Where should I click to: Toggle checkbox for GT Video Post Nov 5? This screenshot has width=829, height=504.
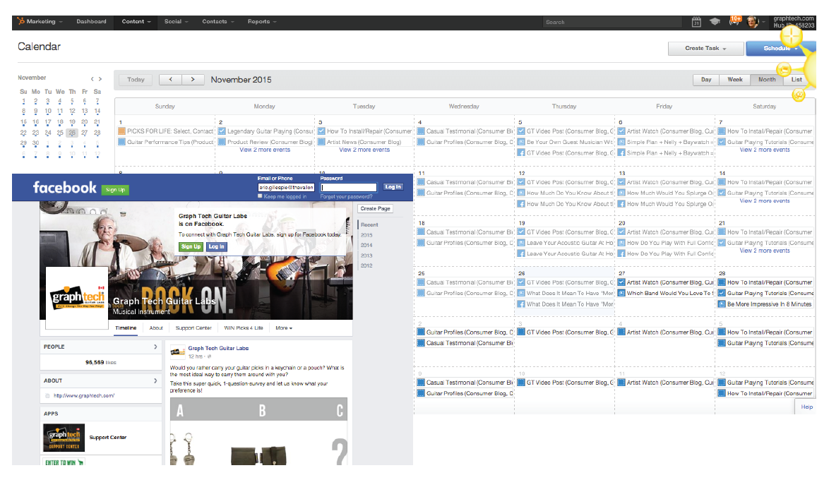coord(521,131)
